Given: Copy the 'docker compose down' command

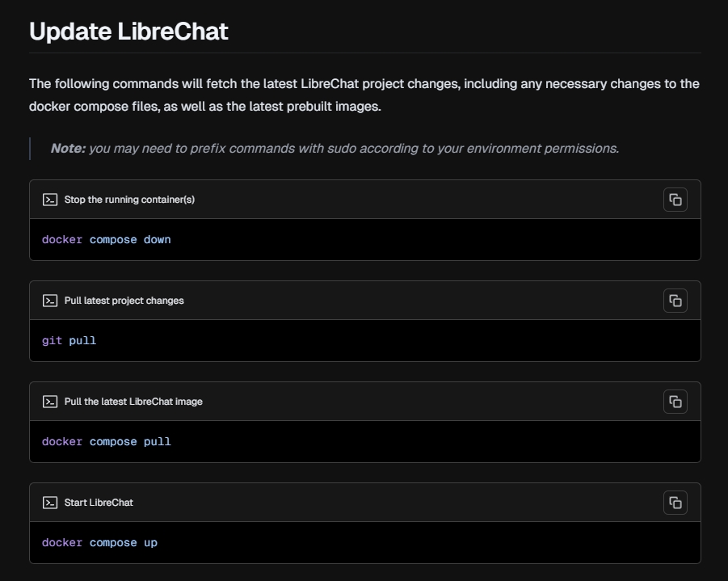Looking at the screenshot, I should point(675,200).
